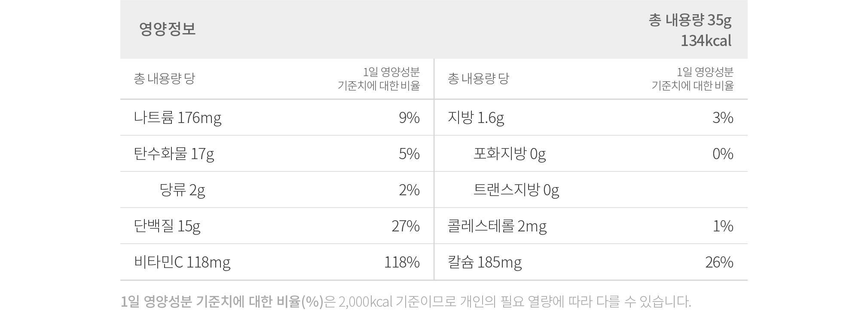Select the 콜레스테롤 2mg row label
The height and width of the screenshot is (311, 868).
pos(497,226)
